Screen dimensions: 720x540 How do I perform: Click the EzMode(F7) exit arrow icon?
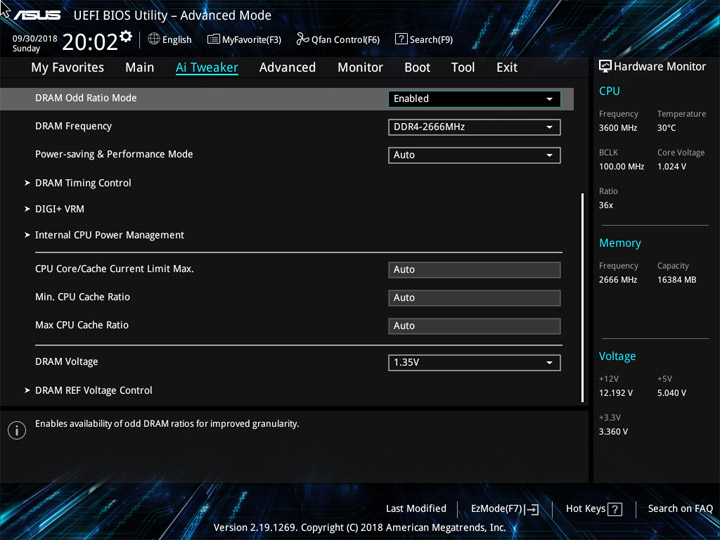pyautogui.click(x=532, y=509)
